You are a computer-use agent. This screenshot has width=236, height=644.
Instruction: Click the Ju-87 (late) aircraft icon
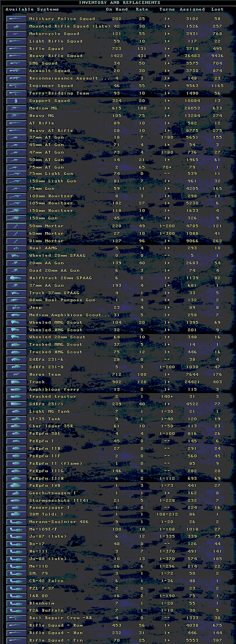pyautogui.click(x=16, y=536)
